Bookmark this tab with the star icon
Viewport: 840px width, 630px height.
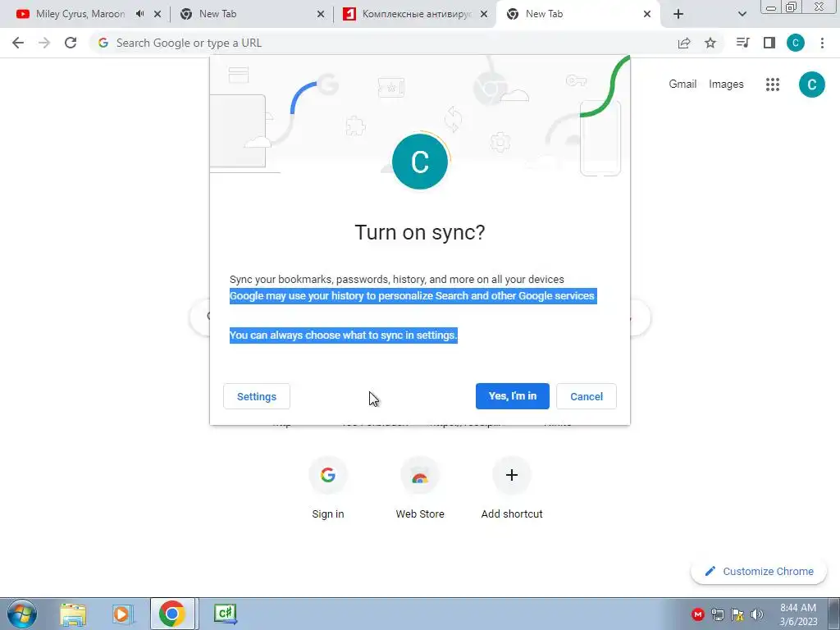pyautogui.click(x=710, y=43)
